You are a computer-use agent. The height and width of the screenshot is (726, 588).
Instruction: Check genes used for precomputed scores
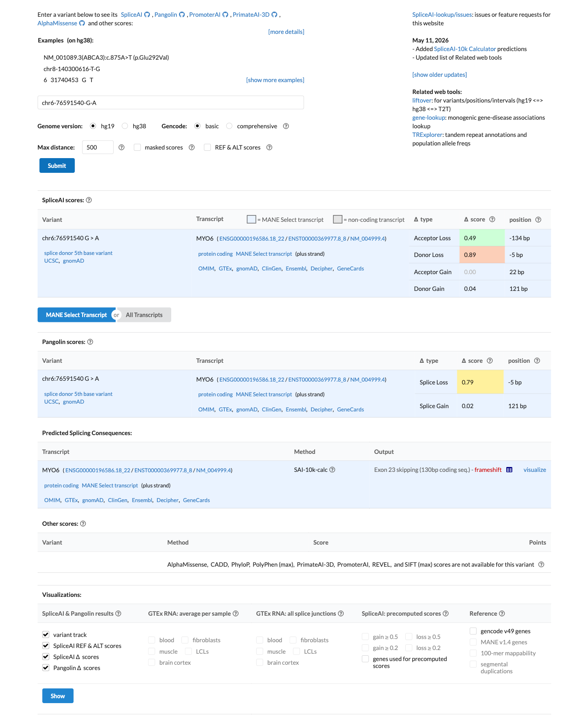[x=365, y=659]
